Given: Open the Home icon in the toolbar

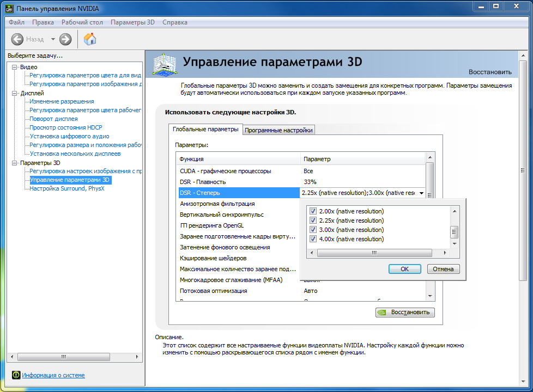Looking at the screenshot, I should click(x=90, y=39).
